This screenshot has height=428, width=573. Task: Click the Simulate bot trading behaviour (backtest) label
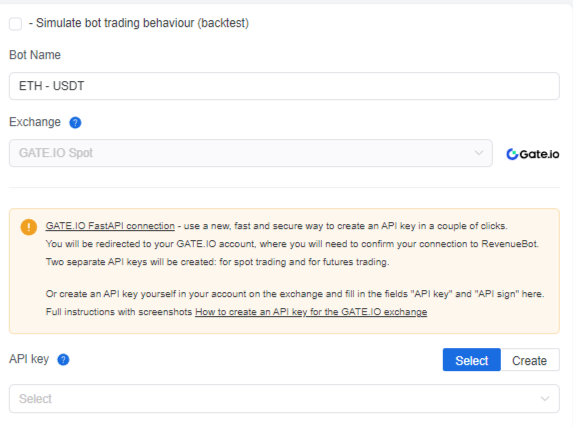pyautogui.click(x=139, y=23)
